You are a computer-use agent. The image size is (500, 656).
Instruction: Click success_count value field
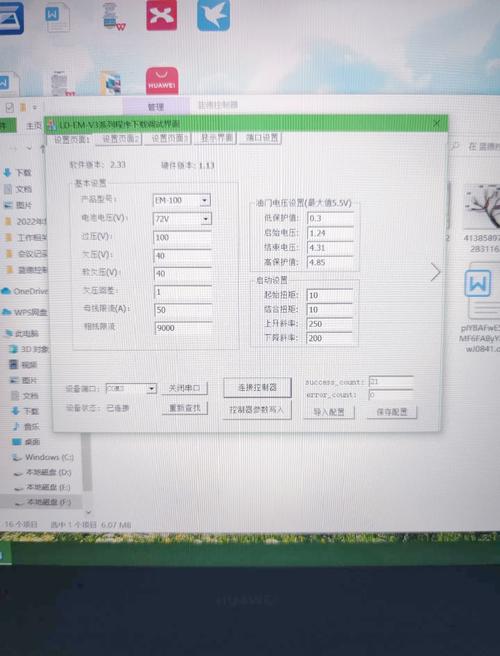[391, 382]
